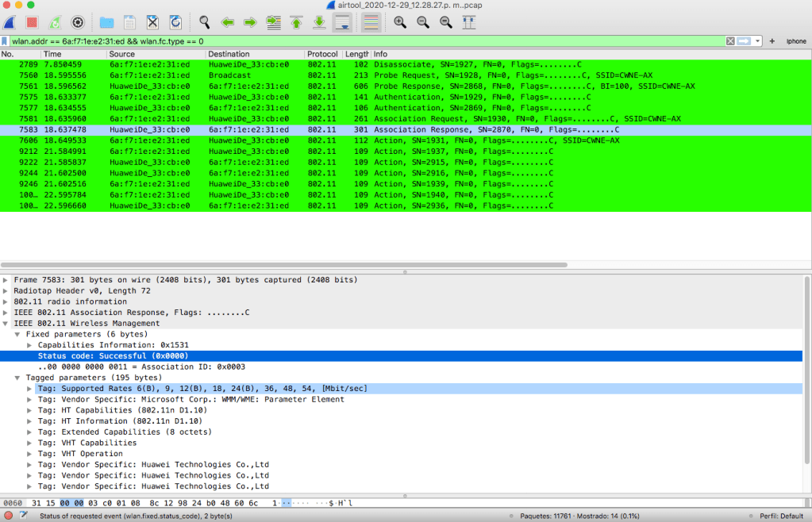The image size is (812, 522).
Task: Click the display filter bookmark icon
Action: point(5,40)
